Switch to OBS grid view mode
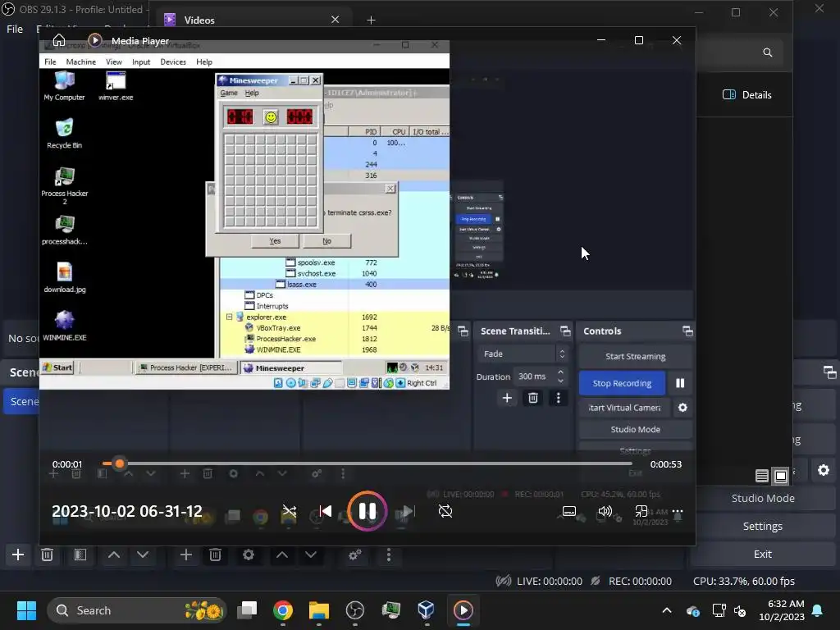 coord(781,475)
